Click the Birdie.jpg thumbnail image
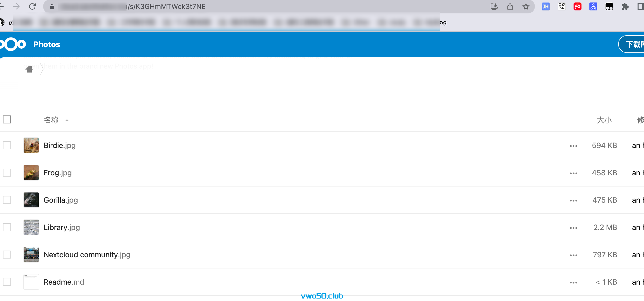This screenshot has height=301, width=644. pyautogui.click(x=31, y=145)
